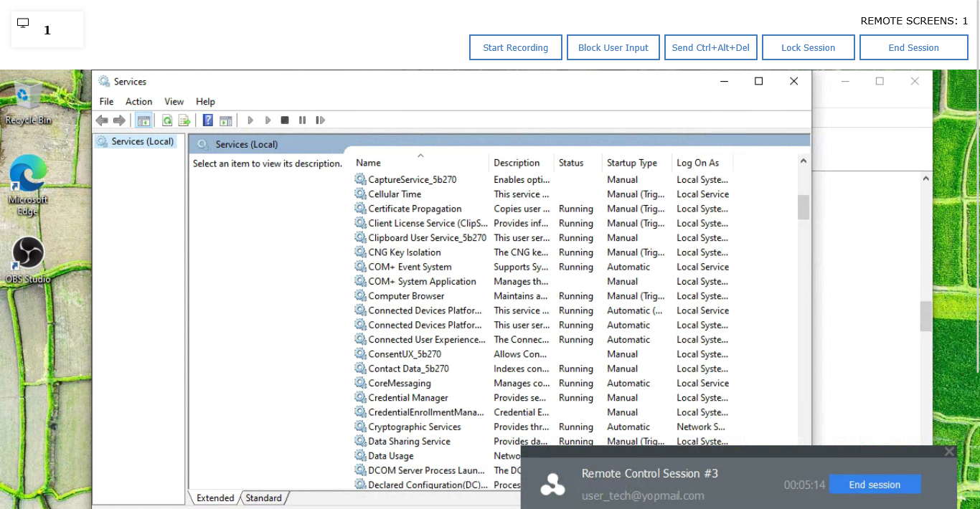
Task: Open the Microsoft Edge desktop icon
Action: click(x=28, y=185)
